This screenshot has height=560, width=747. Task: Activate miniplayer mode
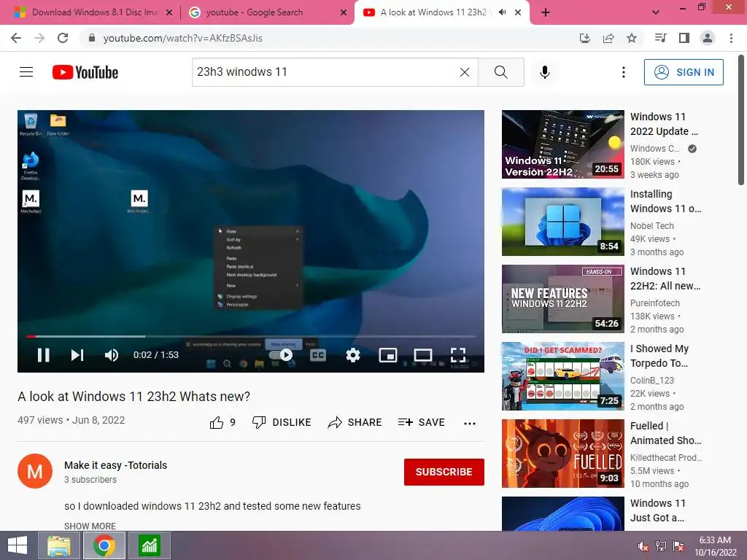[x=388, y=355]
